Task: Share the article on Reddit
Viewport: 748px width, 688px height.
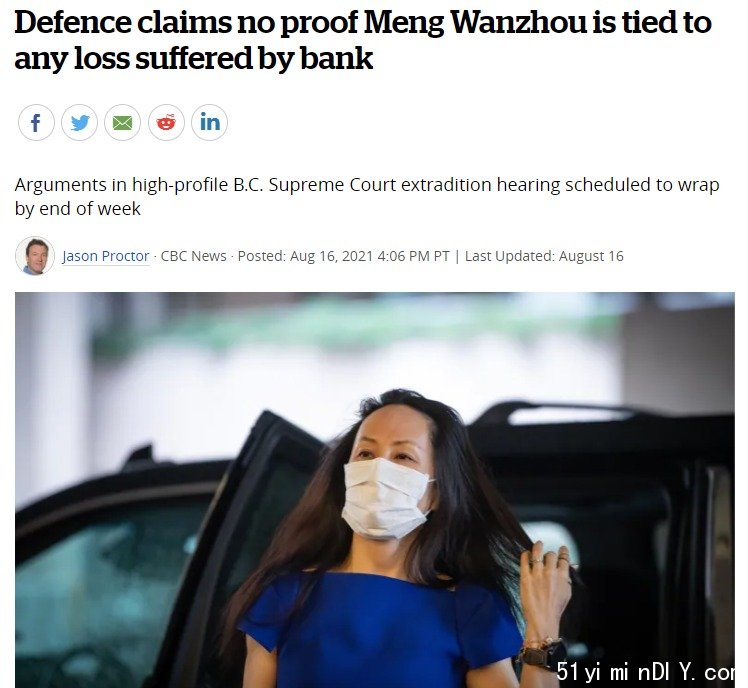Action: tap(166, 123)
